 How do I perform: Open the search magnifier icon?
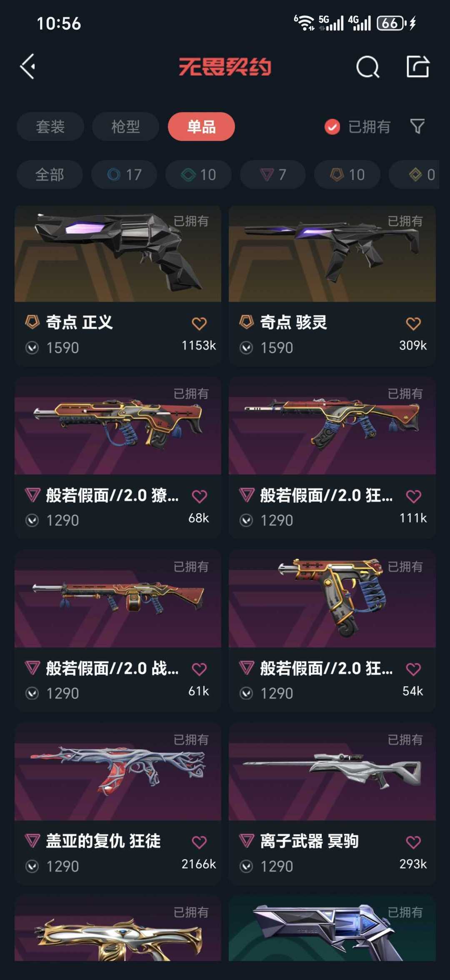pos(368,67)
